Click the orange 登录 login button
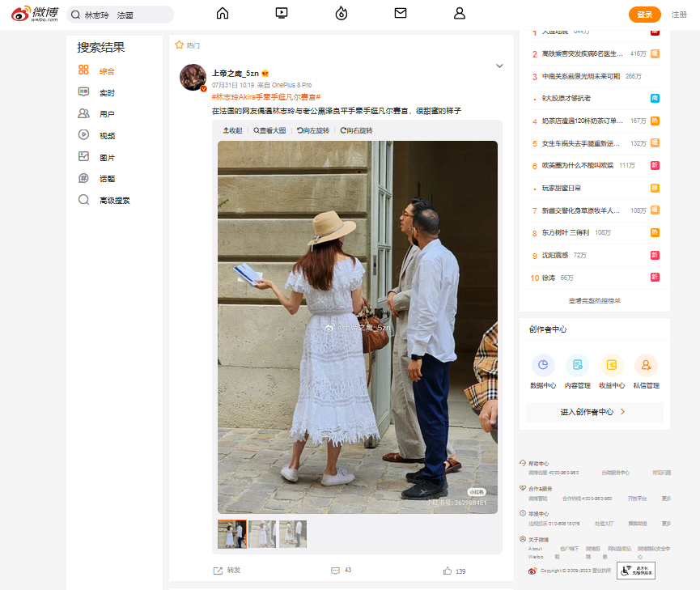Viewport: 700px width, 590px height. tap(644, 15)
